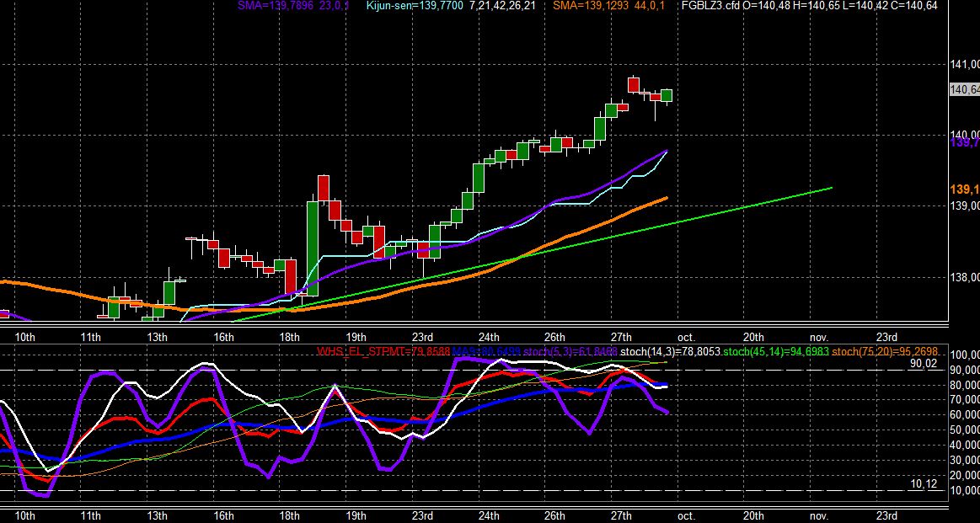Click the purple 139,7 SMA price tag
Viewport: 980px width, 523px height.
(964, 142)
